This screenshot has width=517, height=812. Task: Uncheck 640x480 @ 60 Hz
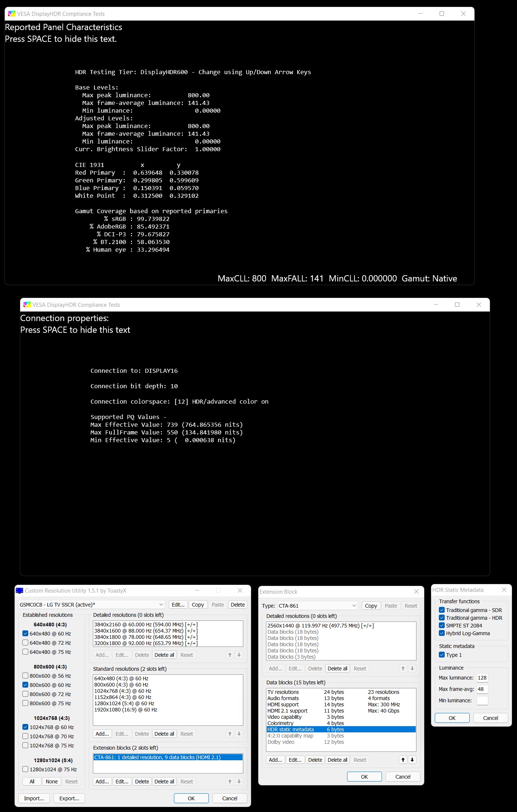(x=25, y=633)
